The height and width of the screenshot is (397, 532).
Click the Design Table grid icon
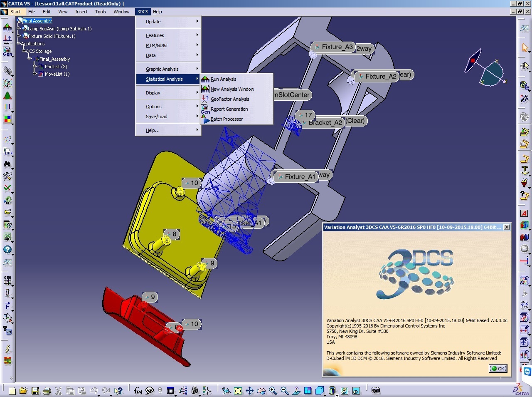(170, 390)
